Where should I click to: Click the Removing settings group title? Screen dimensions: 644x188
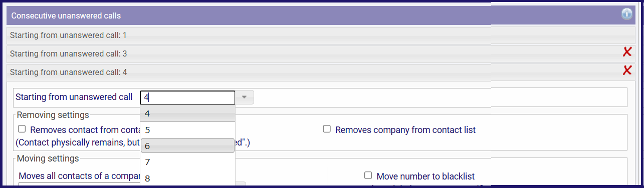[x=53, y=115]
